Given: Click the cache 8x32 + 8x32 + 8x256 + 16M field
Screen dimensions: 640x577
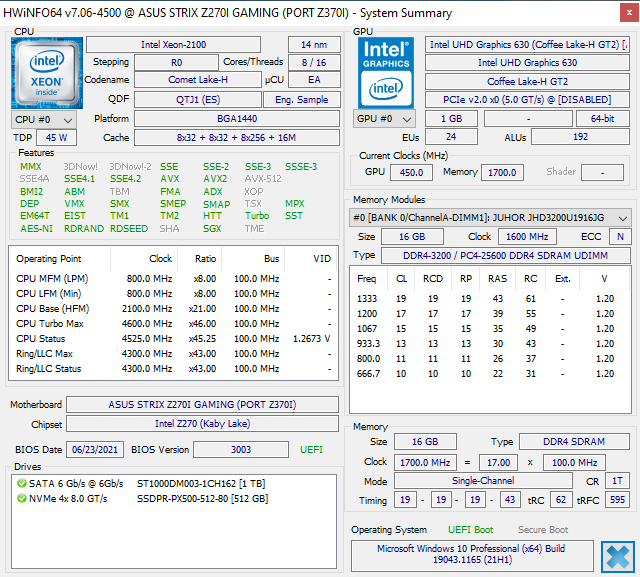Looking at the screenshot, I should (237, 138).
